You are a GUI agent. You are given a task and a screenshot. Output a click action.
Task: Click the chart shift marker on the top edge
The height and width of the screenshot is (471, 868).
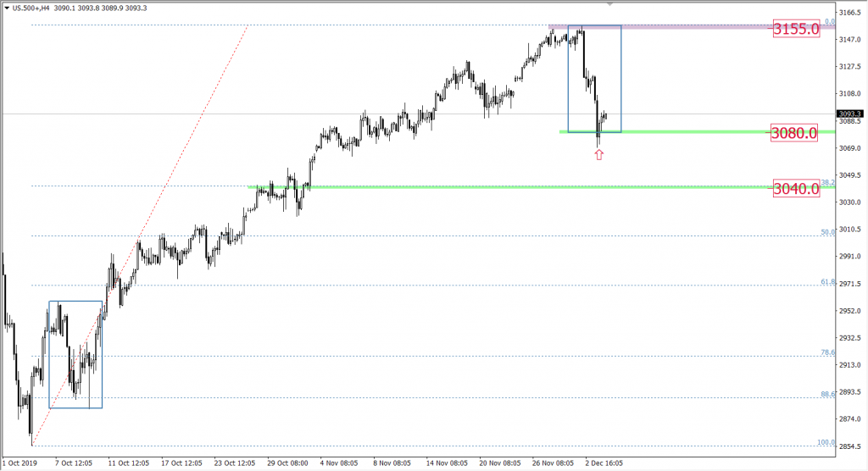point(609,4)
